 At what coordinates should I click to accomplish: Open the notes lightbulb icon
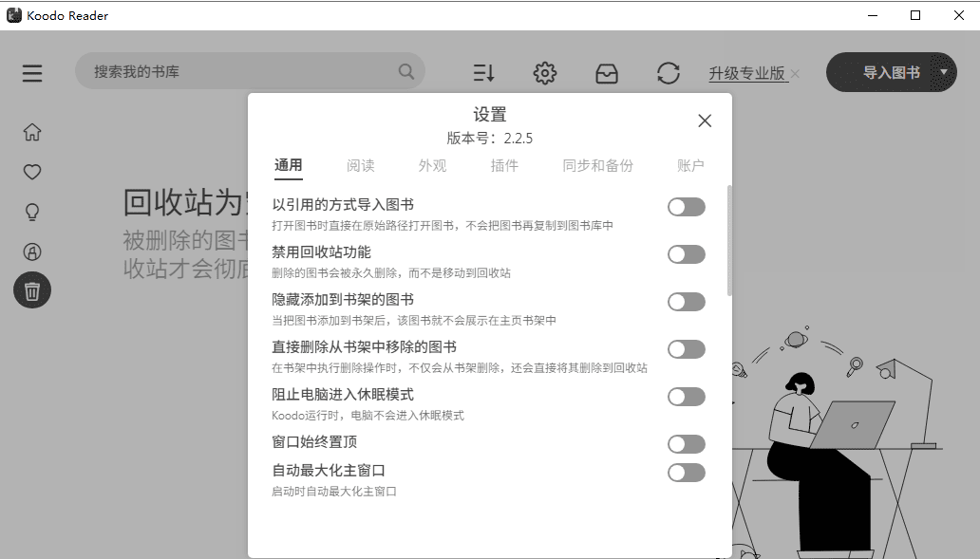[32, 212]
